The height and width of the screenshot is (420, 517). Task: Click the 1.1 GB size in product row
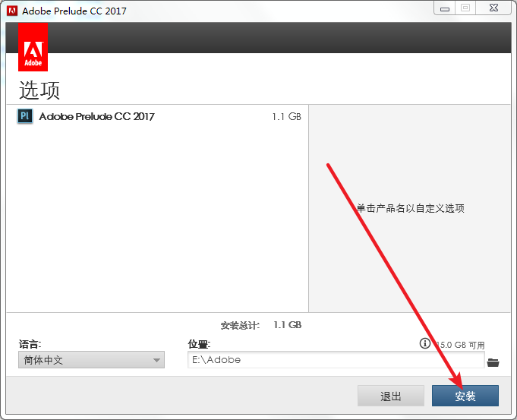pyautogui.click(x=286, y=116)
